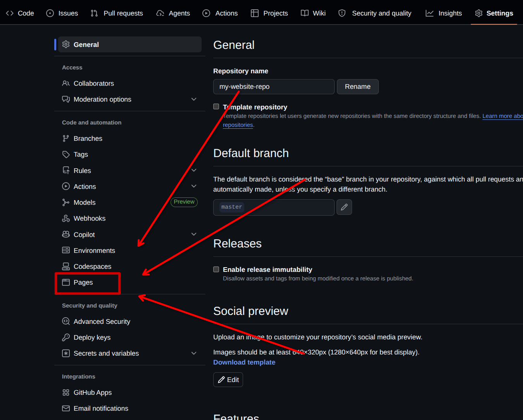
Task: Click the Moderation options comment icon
Action: click(x=66, y=99)
